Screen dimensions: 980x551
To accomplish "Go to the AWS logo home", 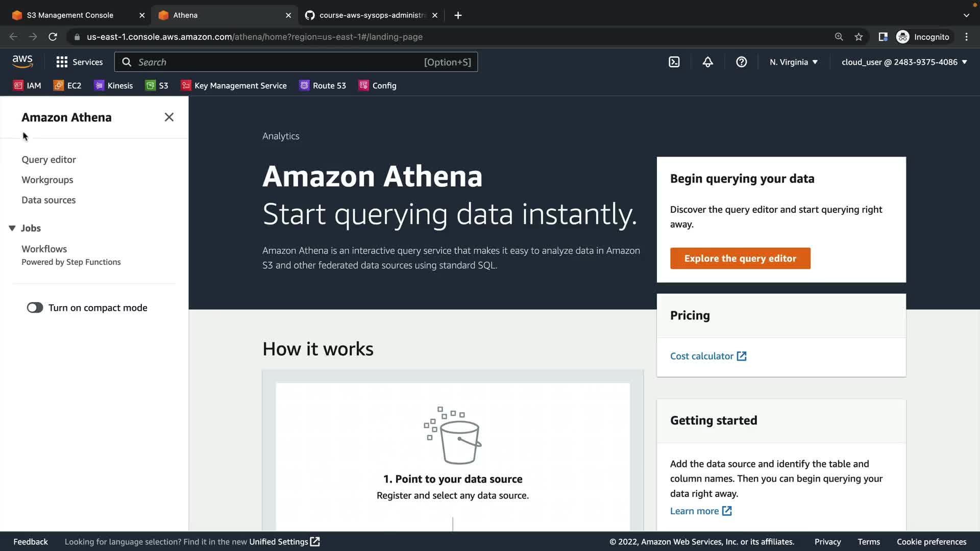I will coord(22,61).
